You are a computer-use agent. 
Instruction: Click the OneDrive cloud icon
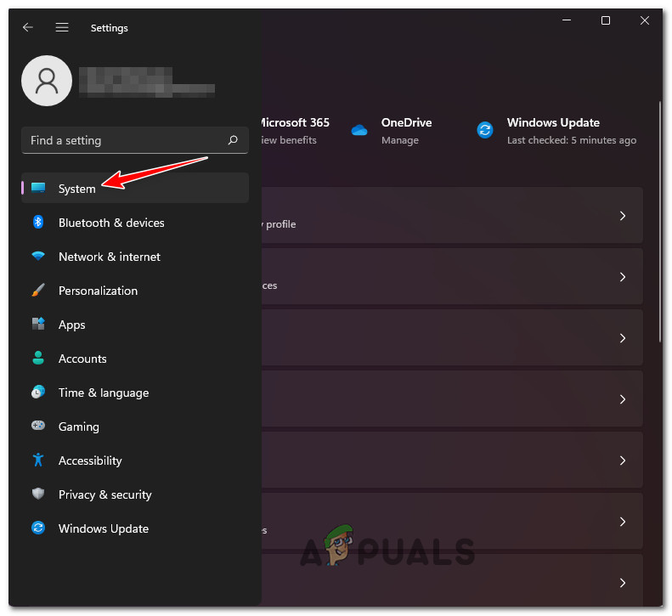pyautogui.click(x=359, y=130)
